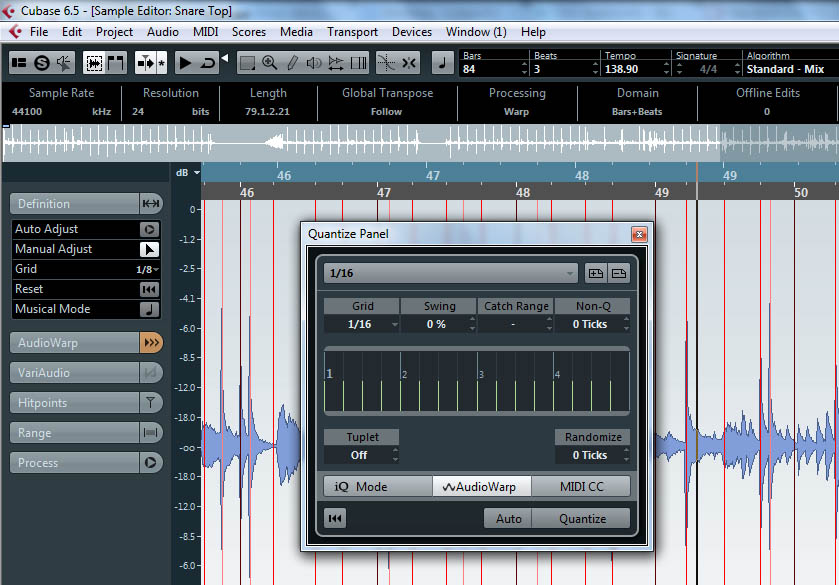The width and height of the screenshot is (839, 585).
Task: Toggle Musical Mode note button
Action: [149, 309]
